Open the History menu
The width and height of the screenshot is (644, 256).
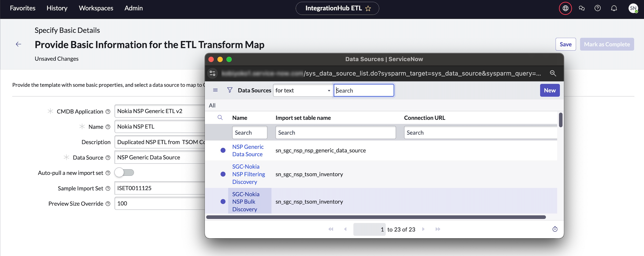pyautogui.click(x=57, y=8)
